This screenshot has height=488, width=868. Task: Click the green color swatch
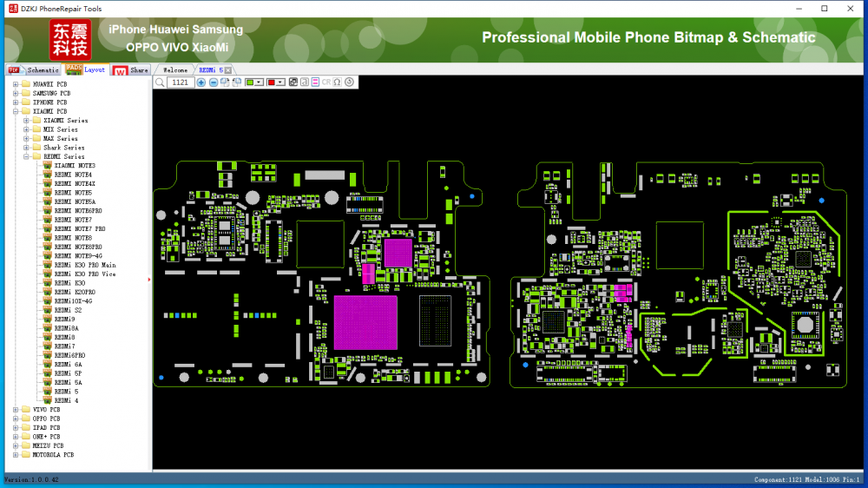(x=250, y=82)
